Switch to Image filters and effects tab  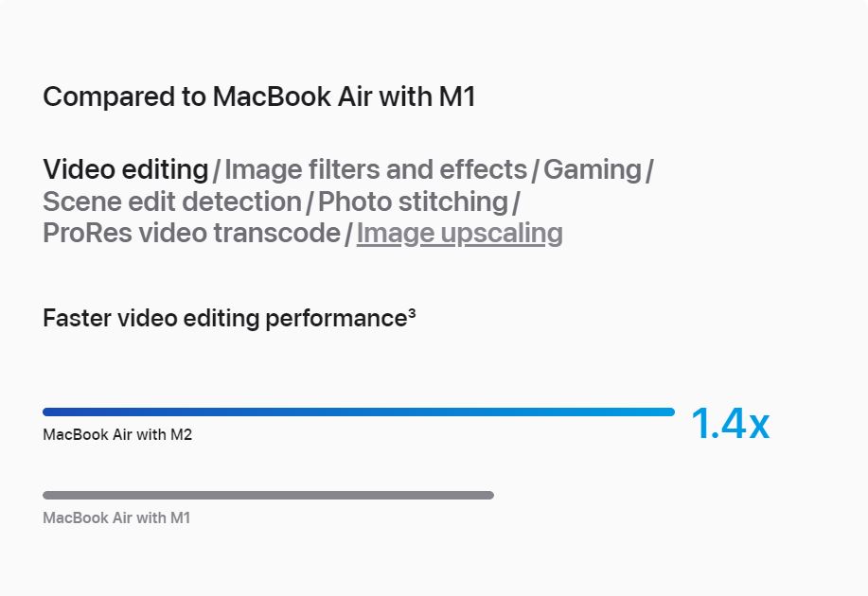point(376,169)
